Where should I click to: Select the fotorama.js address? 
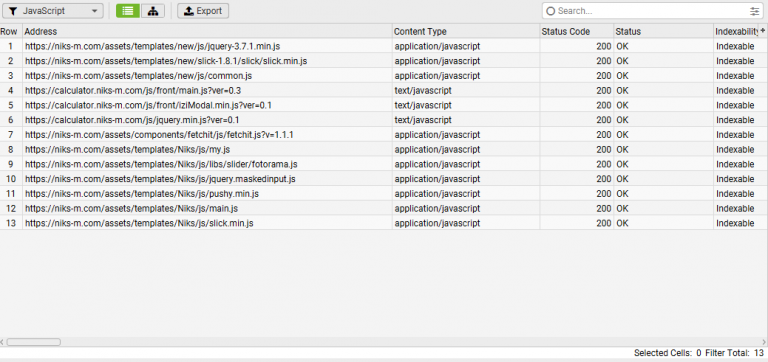click(161, 164)
